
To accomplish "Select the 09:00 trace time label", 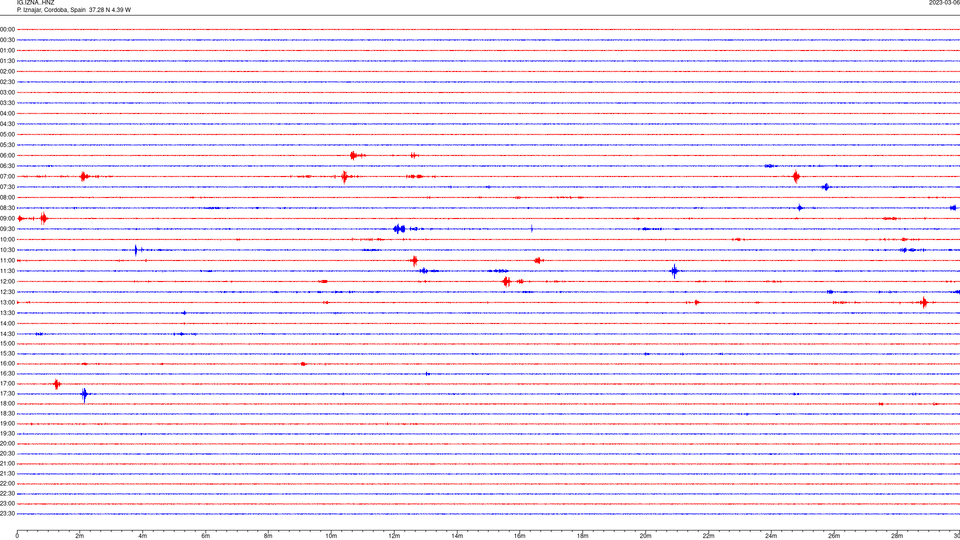I will [x=7, y=219].
